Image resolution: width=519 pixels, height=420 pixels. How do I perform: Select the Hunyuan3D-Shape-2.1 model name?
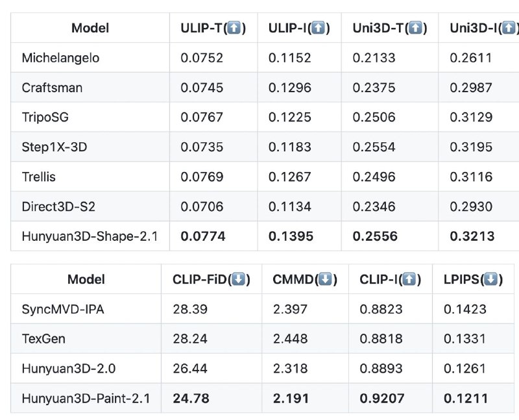[x=90, y=236]
